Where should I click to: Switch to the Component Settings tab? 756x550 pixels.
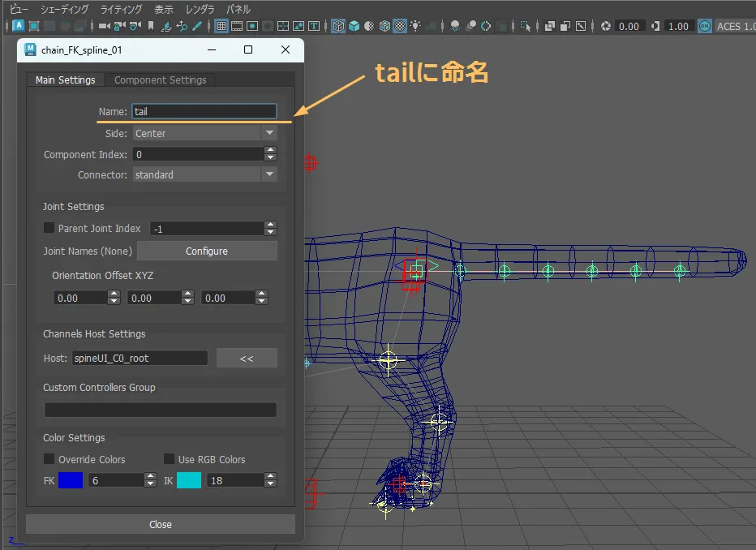pos(160,79)
